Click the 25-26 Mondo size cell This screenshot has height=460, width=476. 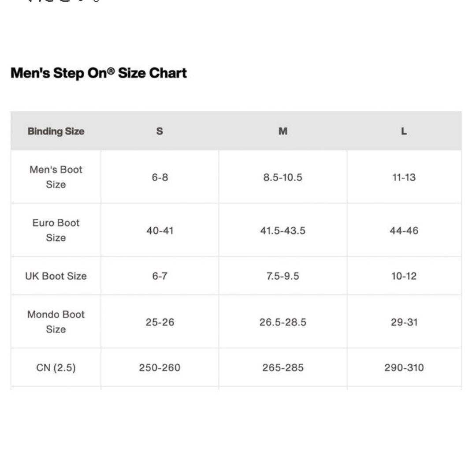tap(160, 322)
